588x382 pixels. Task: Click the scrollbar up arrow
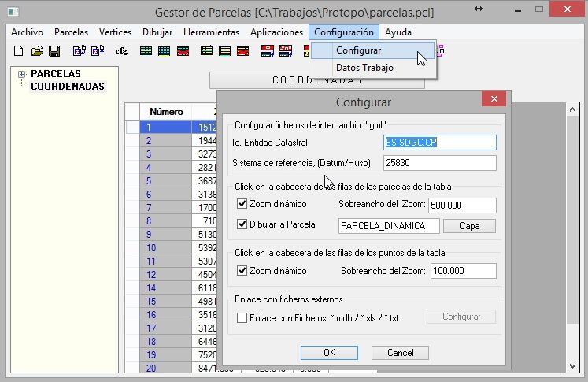tap(572, 109)
